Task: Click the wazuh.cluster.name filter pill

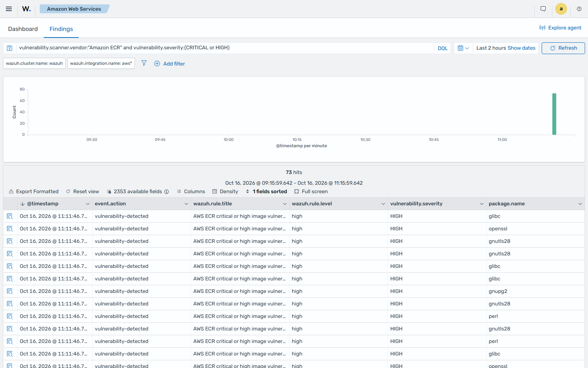Action: [x=34, y=63]
